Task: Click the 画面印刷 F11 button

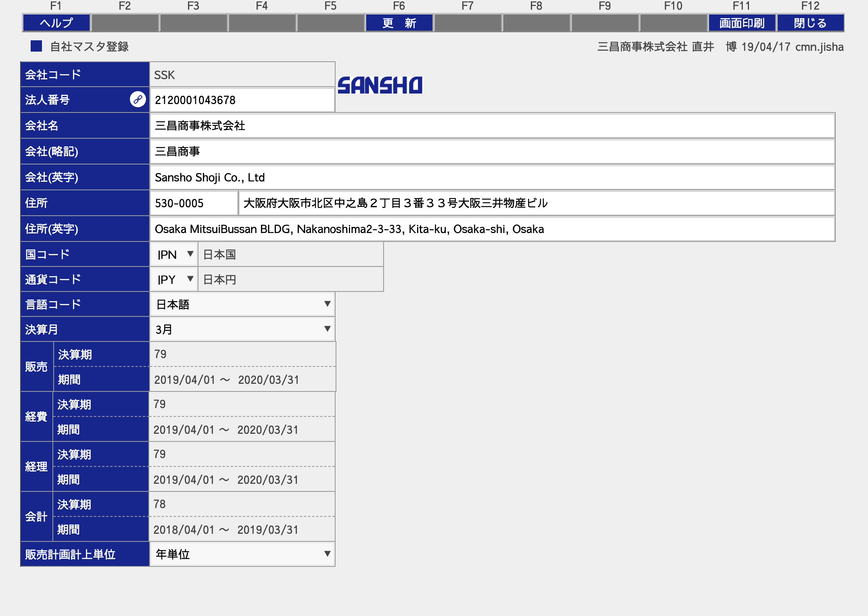Action: coord(742,23)
